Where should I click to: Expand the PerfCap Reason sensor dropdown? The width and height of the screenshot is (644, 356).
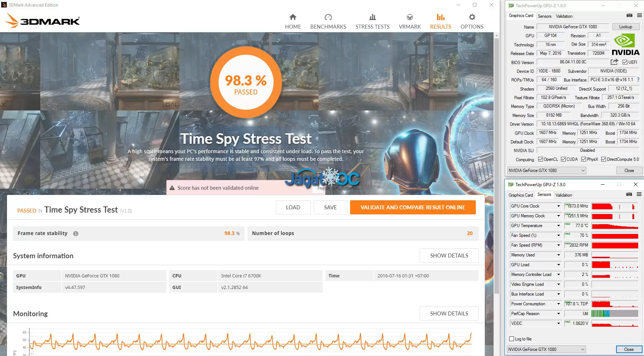click(558, 314)
